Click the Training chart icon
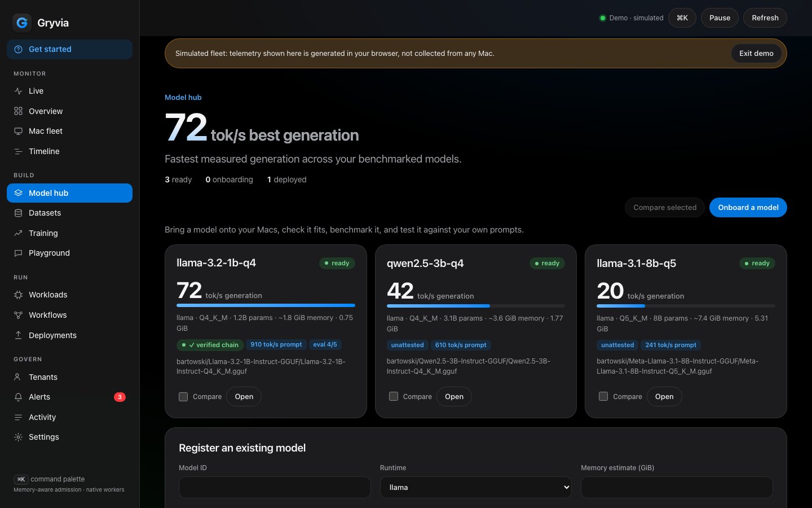Image resolution: width=812 pixels, height=508 pixels. (x=19, y=233)
